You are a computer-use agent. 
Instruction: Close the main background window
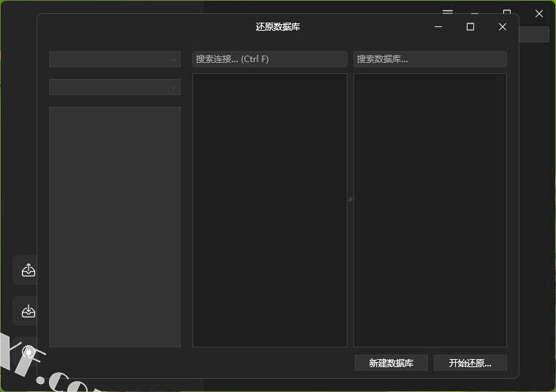539,14
